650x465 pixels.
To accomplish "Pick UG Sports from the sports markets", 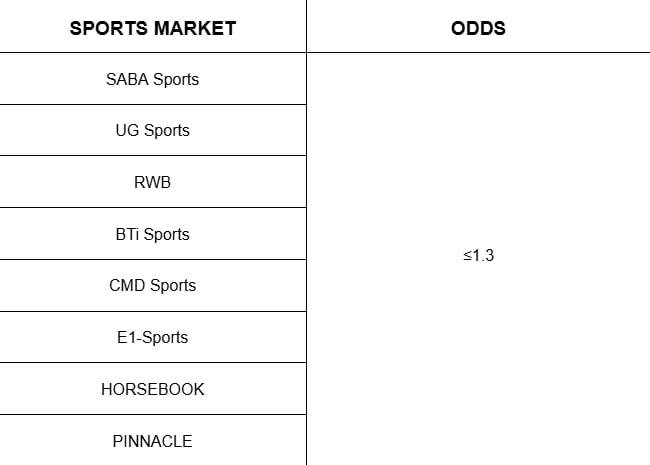I will click(x=152, y=130).
